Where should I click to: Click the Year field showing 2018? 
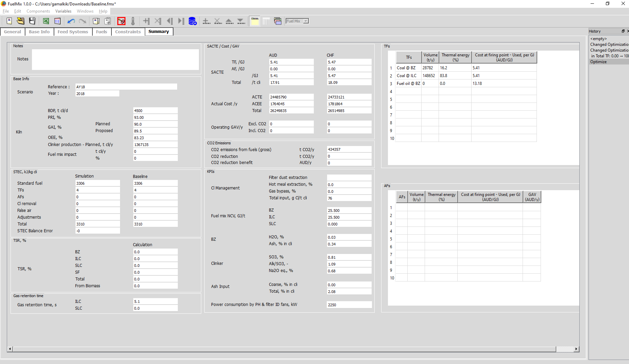coord(97,94)
